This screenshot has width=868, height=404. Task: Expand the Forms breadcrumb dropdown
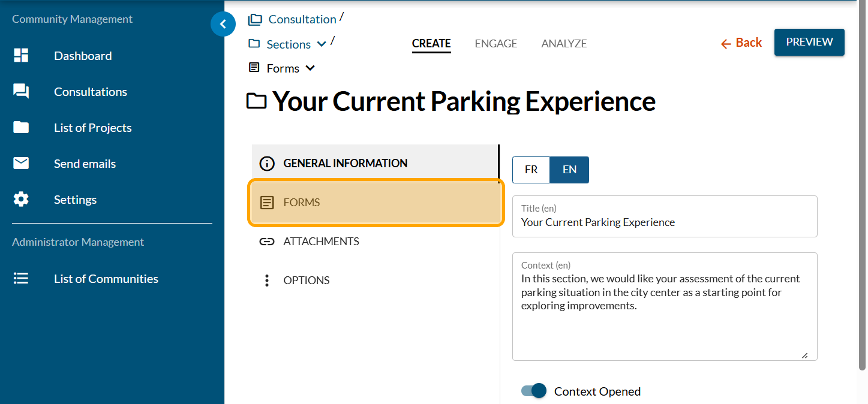(310, 68)
